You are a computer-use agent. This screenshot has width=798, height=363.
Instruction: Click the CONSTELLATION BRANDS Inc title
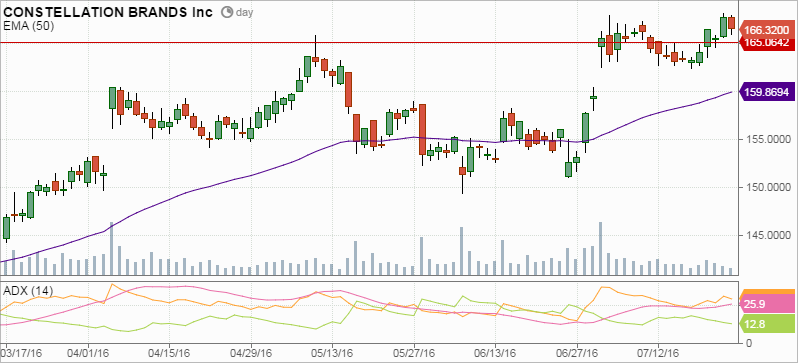point(108,12)
